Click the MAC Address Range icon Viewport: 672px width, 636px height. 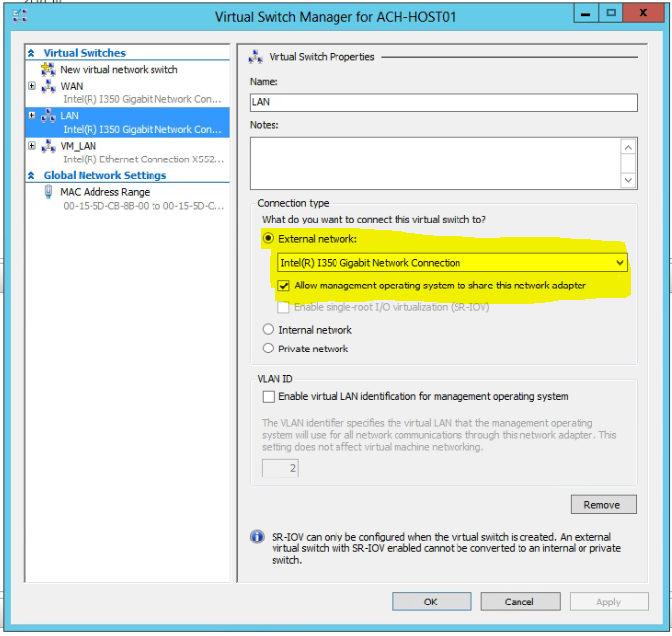pos(48,192)
